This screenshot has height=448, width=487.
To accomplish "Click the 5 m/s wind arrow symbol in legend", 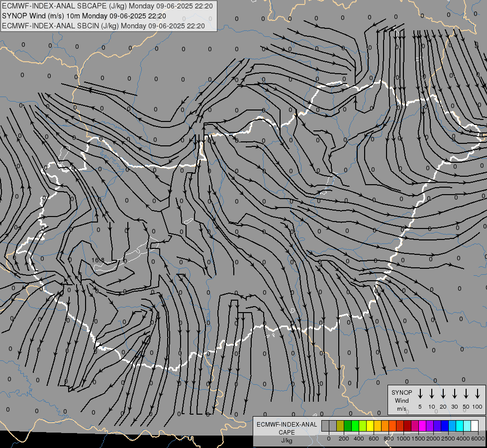I will click(420, 394).
